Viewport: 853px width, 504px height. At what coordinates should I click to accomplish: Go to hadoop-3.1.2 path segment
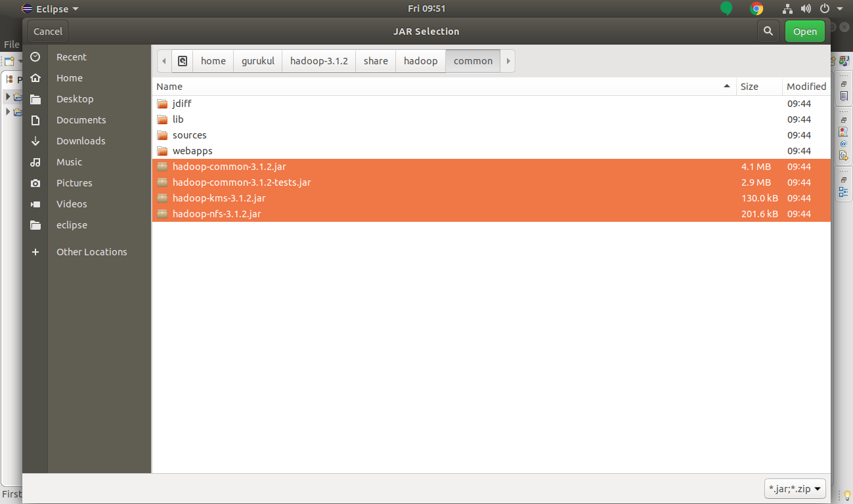point(319,61)
